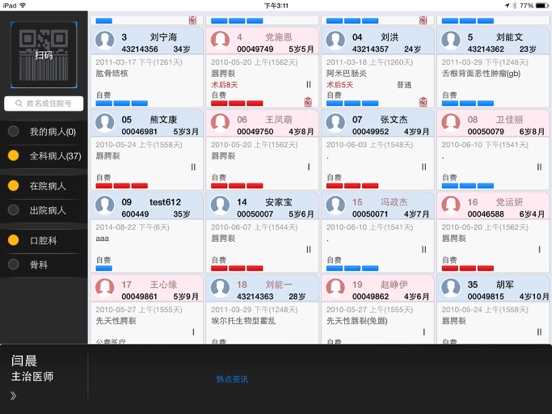Tap avatar of patient 冯政杰

(335, 205)
